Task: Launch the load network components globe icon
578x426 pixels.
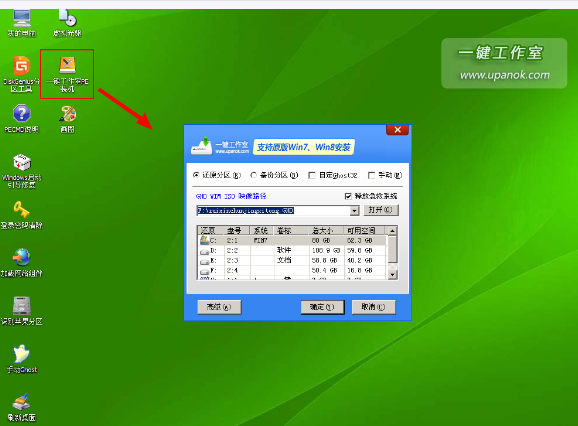Action: (21, 262)
